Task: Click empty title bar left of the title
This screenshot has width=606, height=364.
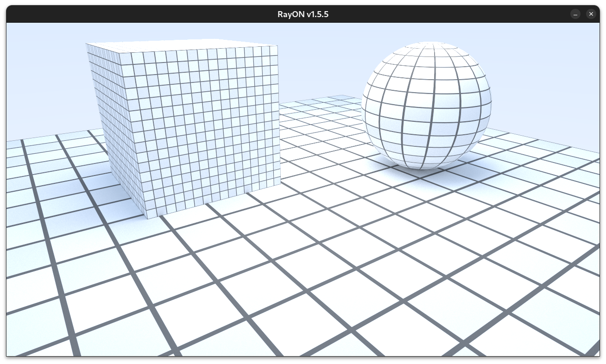Action: click(x=139, y=14)
